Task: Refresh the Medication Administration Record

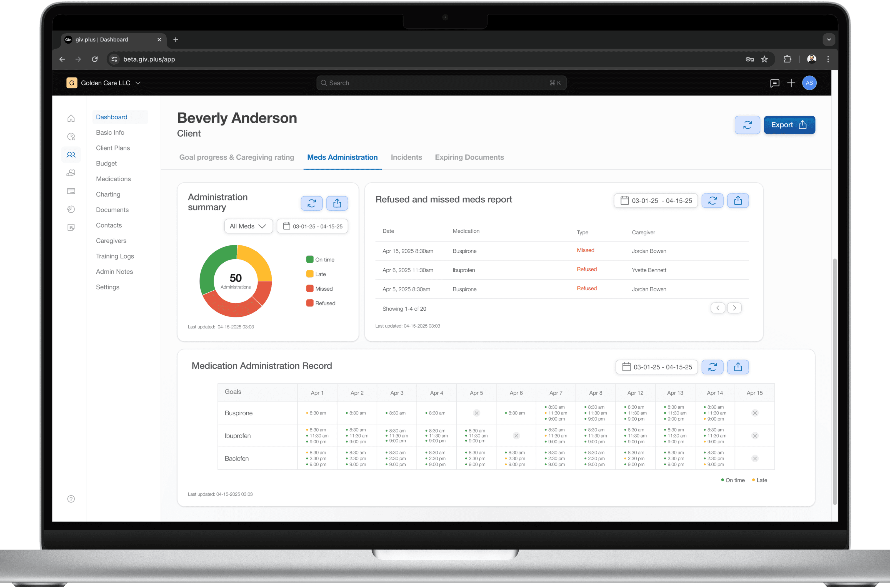Action: pyautogui.click(x=712, y=367)
